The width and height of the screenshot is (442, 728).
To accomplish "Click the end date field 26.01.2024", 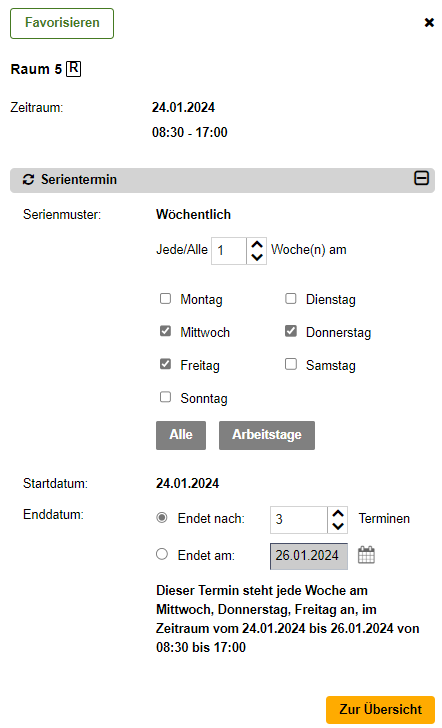I will click(x=309, y=556).
